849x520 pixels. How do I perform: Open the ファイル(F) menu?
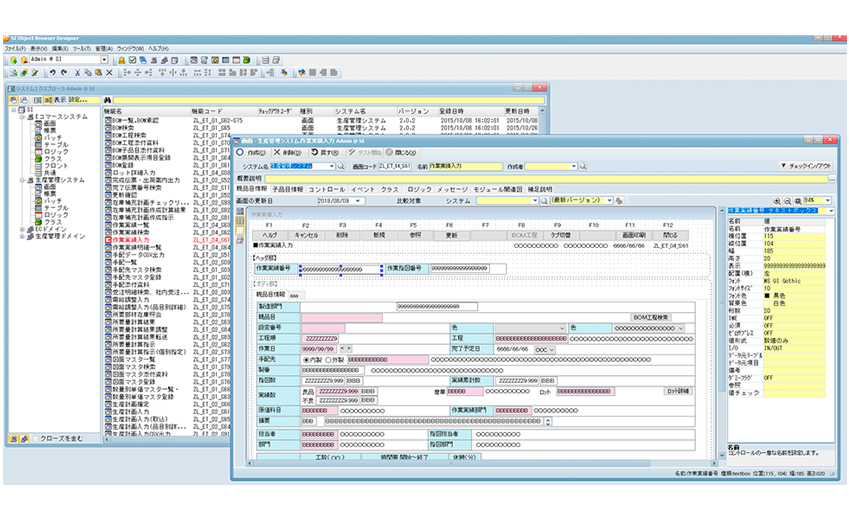tap(15, 48)
